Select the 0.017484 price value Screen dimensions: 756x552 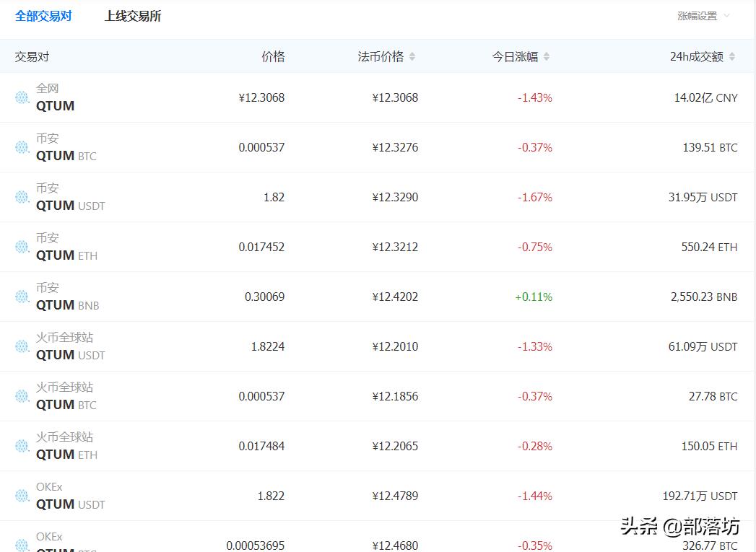pyautogui.click(x=262, y=446)
